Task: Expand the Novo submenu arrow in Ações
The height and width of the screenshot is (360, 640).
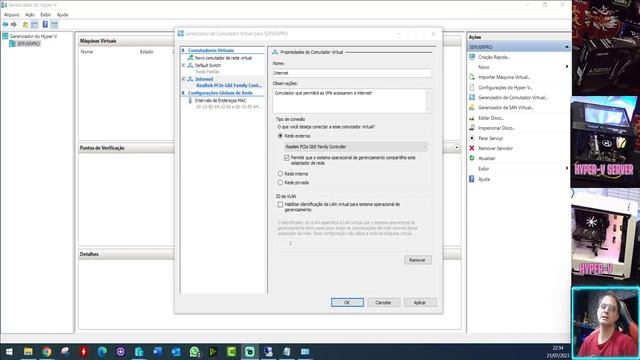Action: tap(567, 67)
